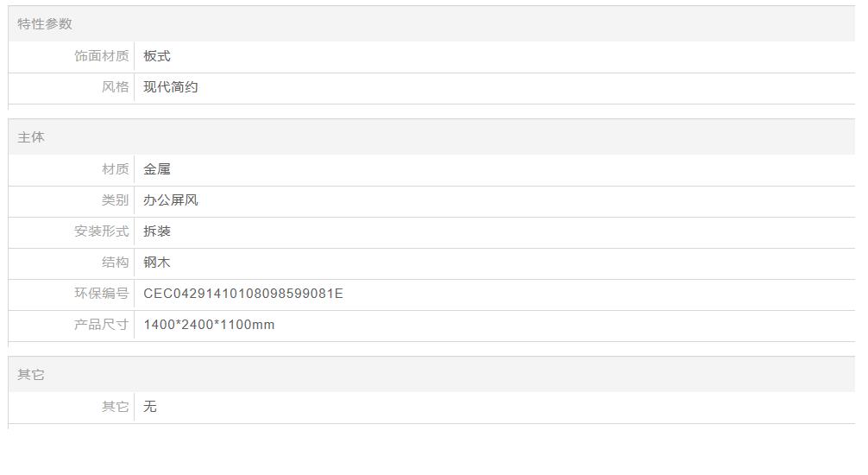Click the 风格 row label
The height and width of the screenshot is (475, 868).
(x=115, y=87)
